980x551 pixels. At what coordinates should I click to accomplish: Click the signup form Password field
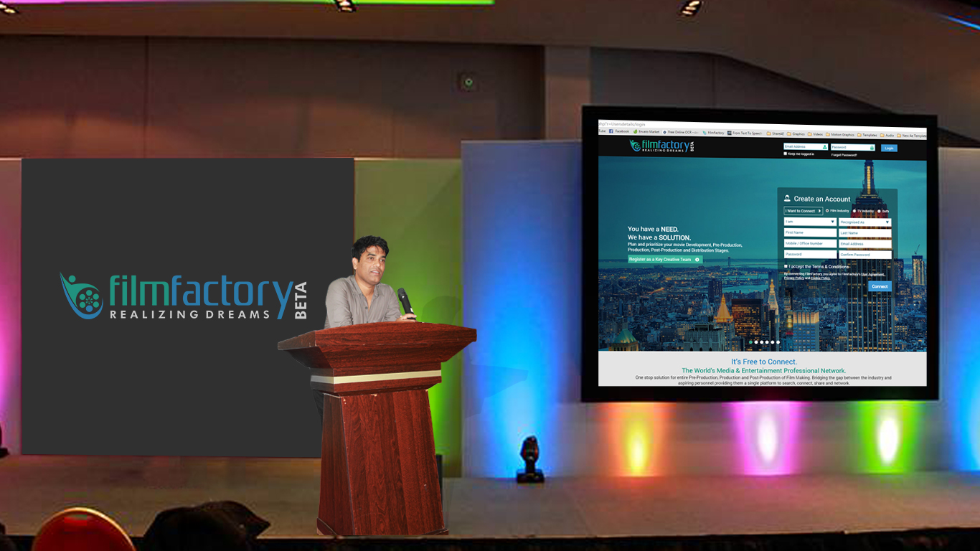point(810,254)
